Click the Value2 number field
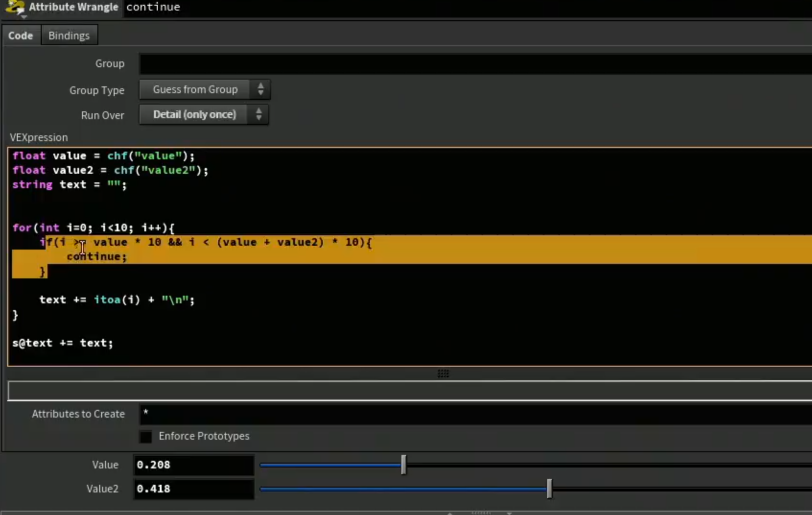The height and width of the screenshot is (515, 812). tap(193, 489)
